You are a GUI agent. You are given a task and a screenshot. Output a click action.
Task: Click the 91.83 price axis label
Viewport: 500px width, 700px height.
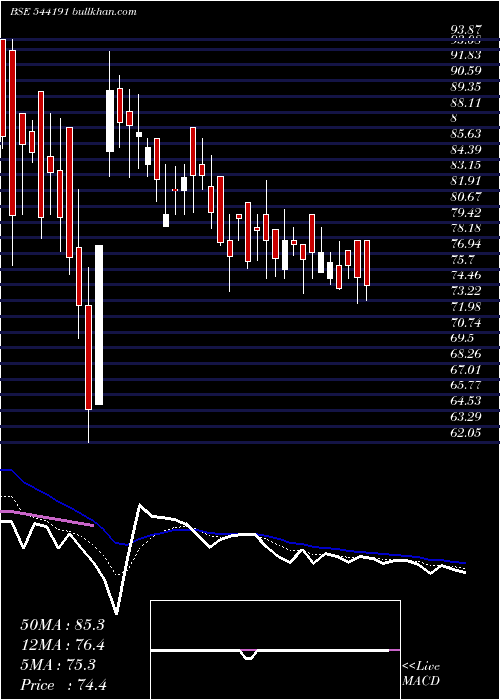(x=466, y=55)
